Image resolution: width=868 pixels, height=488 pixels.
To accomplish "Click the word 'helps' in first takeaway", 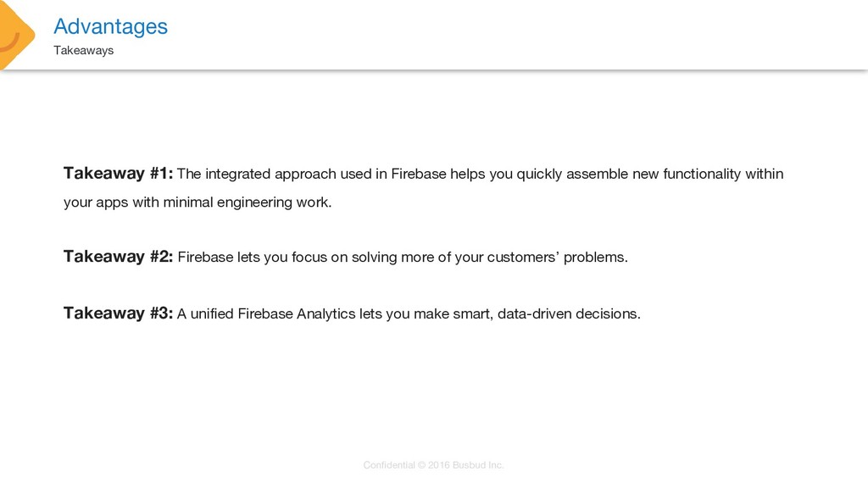I will 467,175.
